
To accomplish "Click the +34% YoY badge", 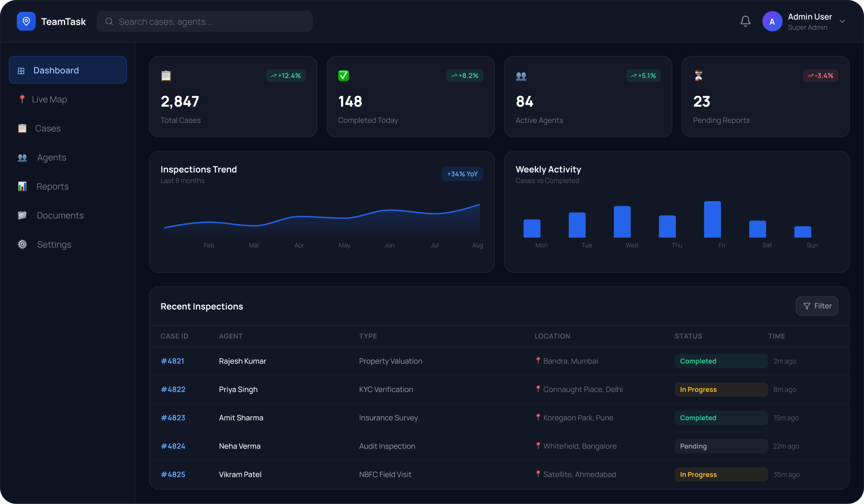I will tap(463, 174).
